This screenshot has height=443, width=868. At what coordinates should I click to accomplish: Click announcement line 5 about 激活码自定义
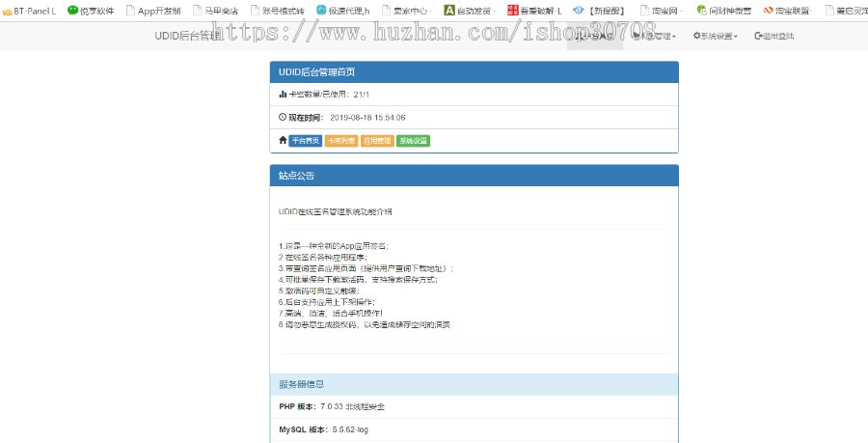pyautogui.click(x=319, y=291)
